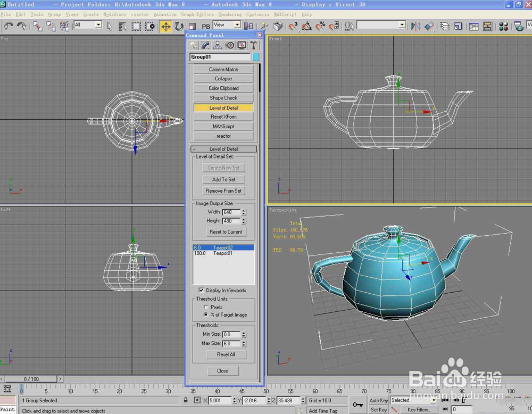Image resolution: width=532 pixels, height=414 pixels.
Task: Collapse the Level of Detail rollout
Action: pos(223,149)
